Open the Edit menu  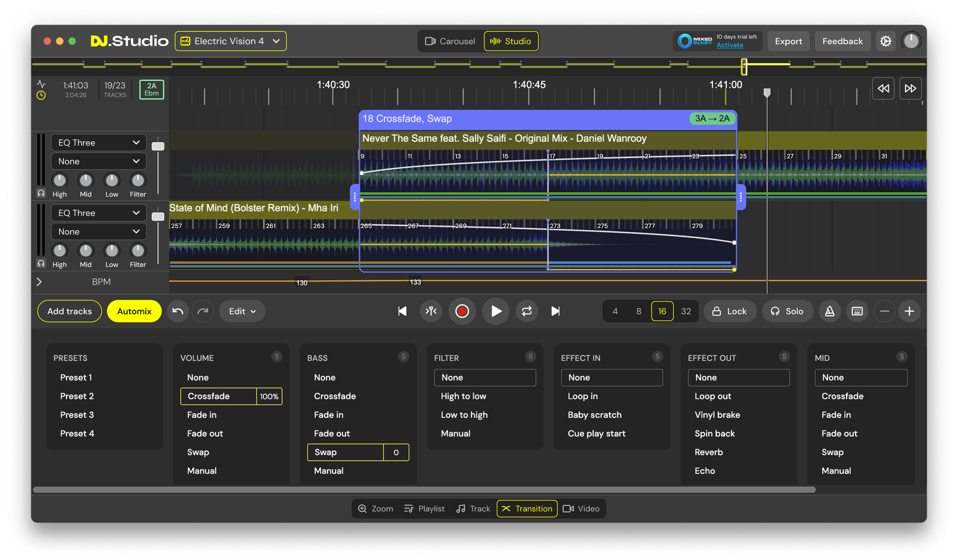pyautogui.click(x=242, y=311)
